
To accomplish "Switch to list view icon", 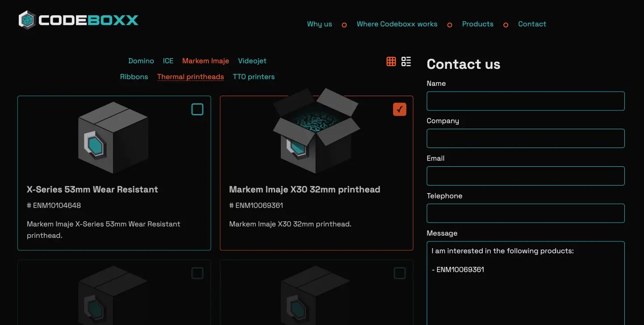I will [406, 62].
